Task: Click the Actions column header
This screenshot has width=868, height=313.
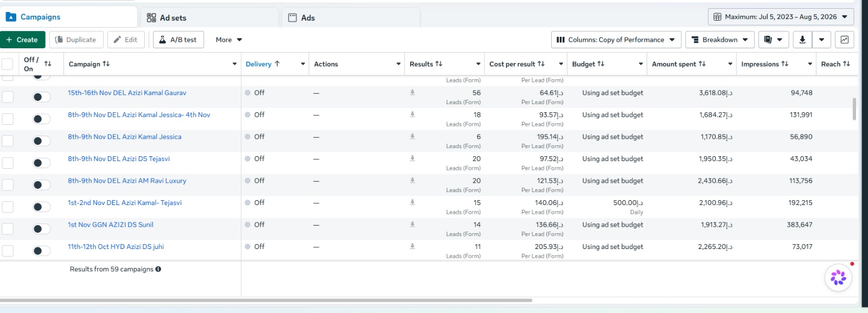Action: click(x=326, y=64)
